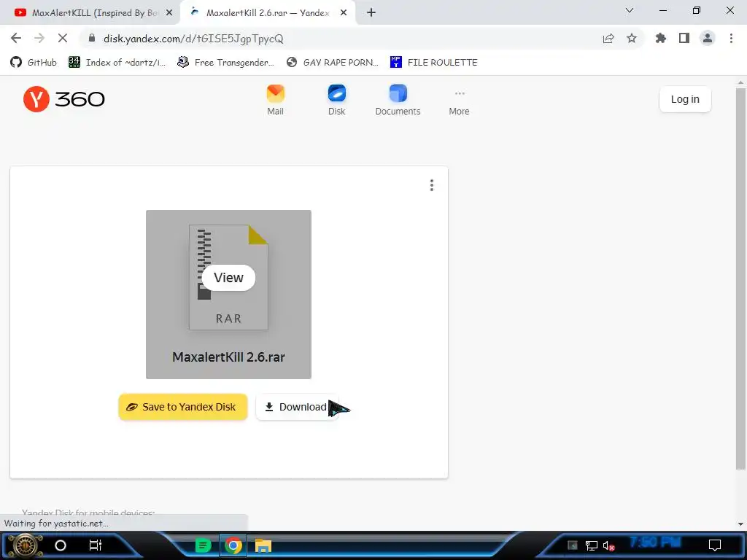Close the Yandex Disk tab
The image size is (747, 560).
point(344,13)
